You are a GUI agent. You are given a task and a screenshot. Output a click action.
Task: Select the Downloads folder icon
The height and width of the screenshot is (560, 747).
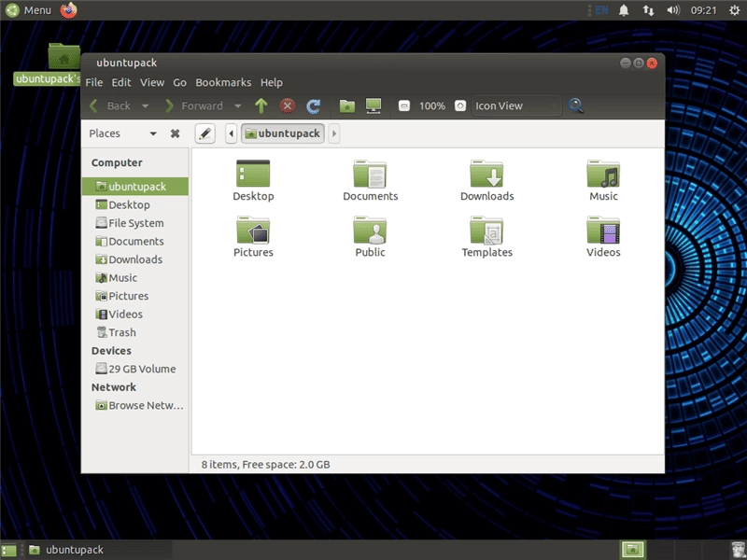[x=486, y=180]
